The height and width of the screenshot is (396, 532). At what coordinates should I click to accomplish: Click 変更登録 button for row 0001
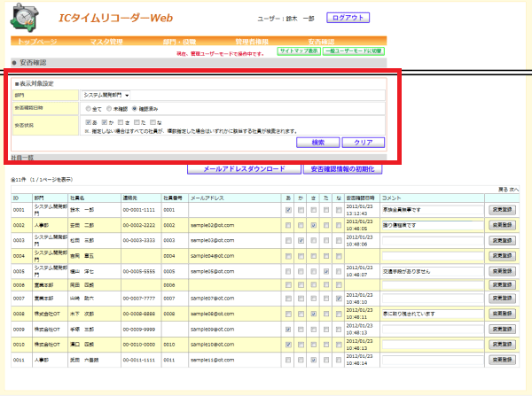tap(502, 210)
